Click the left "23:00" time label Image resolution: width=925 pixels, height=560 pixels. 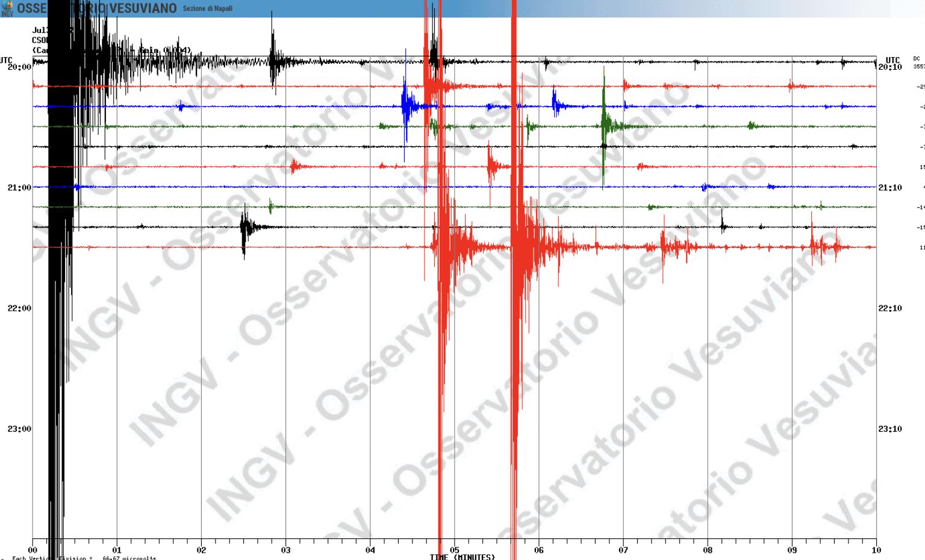pyautogui.click(x=19, y=429)
